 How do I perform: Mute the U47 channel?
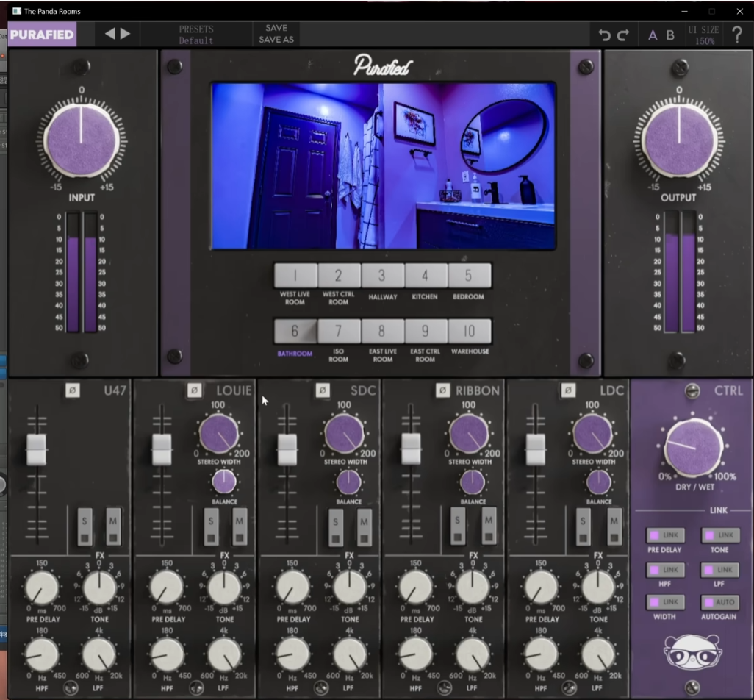113,526
